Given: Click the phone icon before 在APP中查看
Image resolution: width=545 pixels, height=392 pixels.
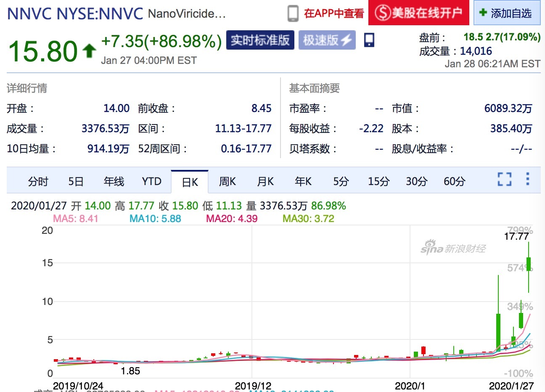Looking at the screenshot, I should [x=293, y=13].
